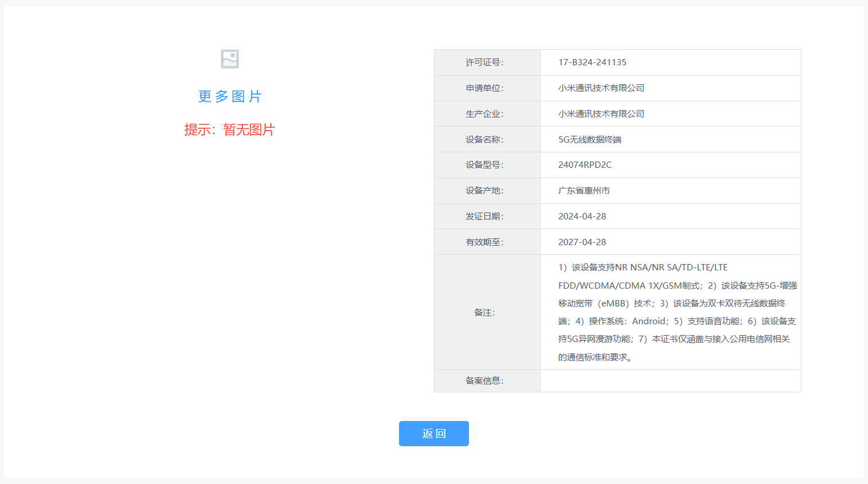This screenshot has width=868, height=484.
Task: Click the 设备型号 label
Action: coord(484,165)
